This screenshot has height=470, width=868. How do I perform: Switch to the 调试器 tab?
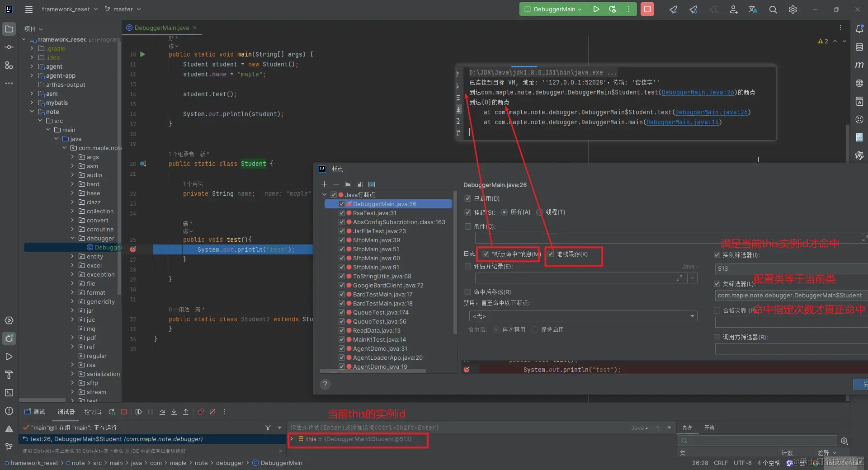(x=66, y=412)
